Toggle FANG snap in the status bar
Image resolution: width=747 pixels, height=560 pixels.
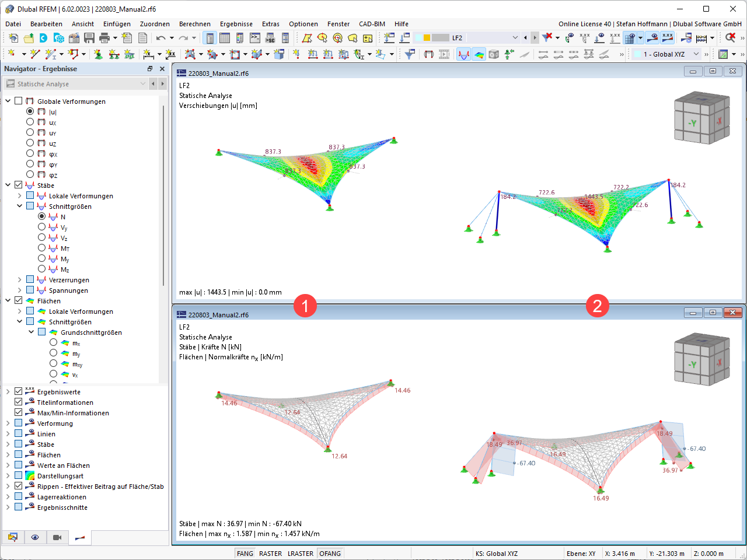point(245,553)
